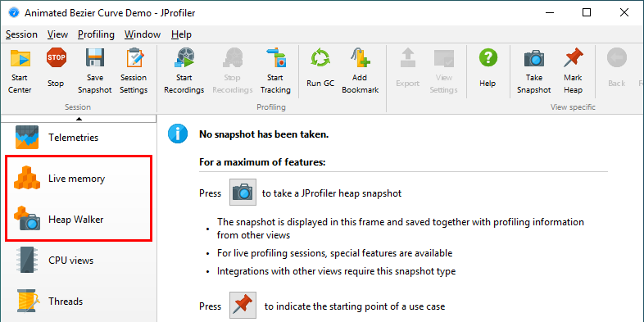644x322 pixels.
Task: Click the camera button in heap snapshot instructions
Action: point(243,193)
